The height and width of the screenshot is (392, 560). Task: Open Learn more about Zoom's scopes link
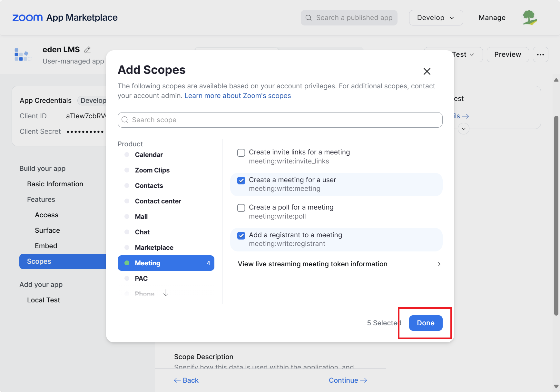[x=238, y=96]
